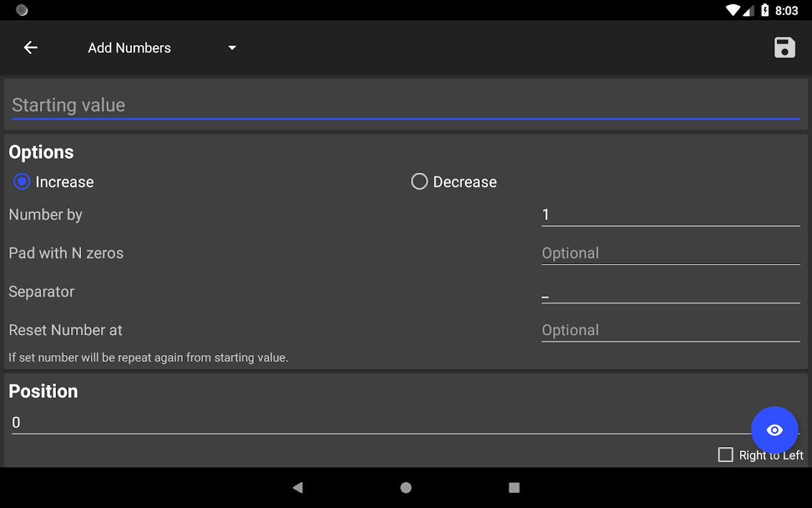
Task: Tap the Position section heading
Action: point(43,392)
